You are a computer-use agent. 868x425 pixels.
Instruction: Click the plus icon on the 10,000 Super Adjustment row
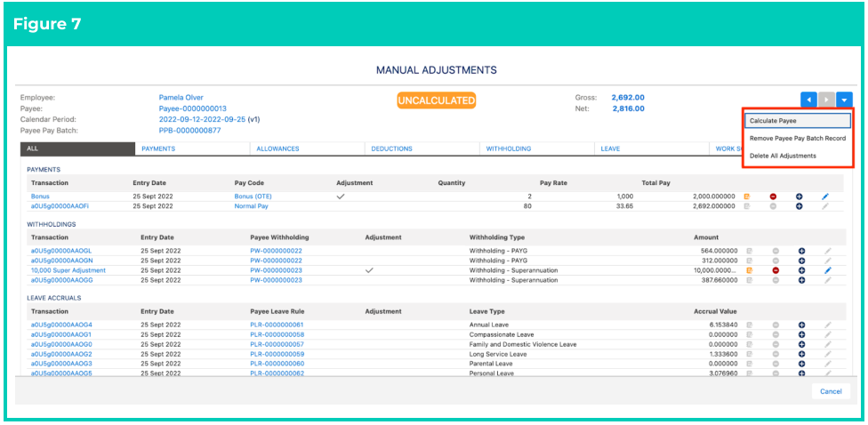[x=801, y=270]
